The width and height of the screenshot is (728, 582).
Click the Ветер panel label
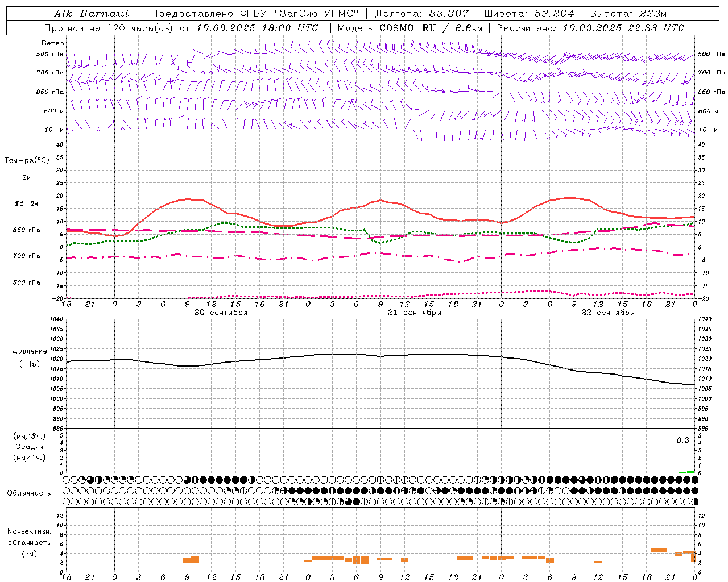point(53,43)
